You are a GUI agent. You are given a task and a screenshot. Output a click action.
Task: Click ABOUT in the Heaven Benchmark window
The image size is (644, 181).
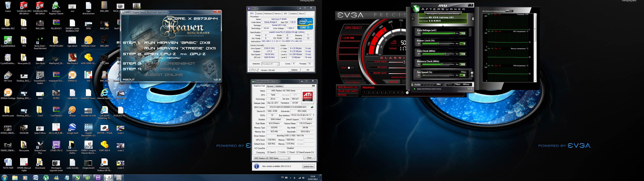[129, 79]
